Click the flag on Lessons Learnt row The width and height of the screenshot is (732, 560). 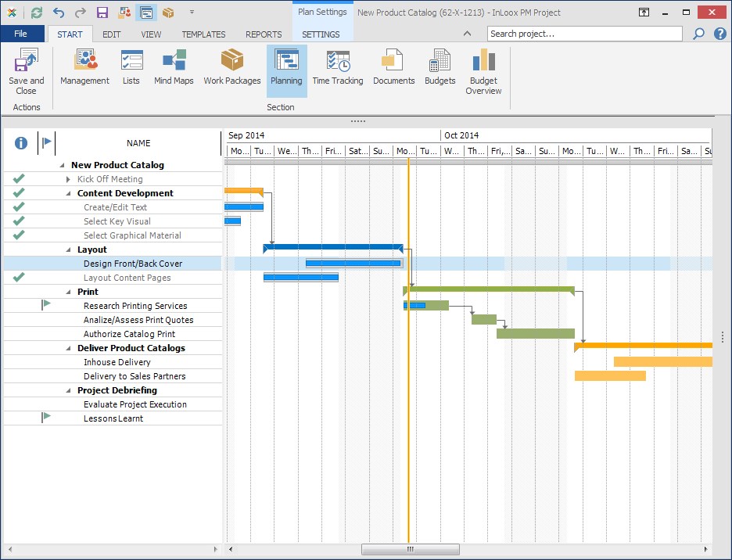click(x=45, y=417)
